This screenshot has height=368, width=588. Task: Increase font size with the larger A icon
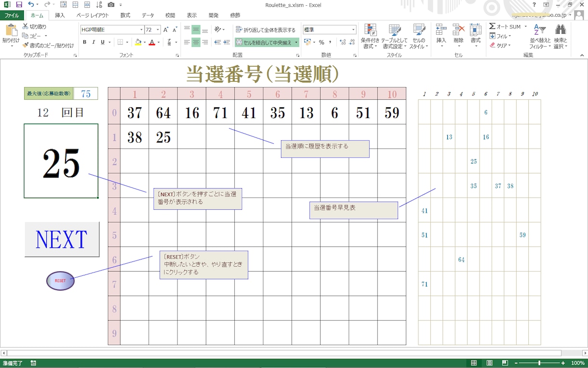click(x=166, y=30)
